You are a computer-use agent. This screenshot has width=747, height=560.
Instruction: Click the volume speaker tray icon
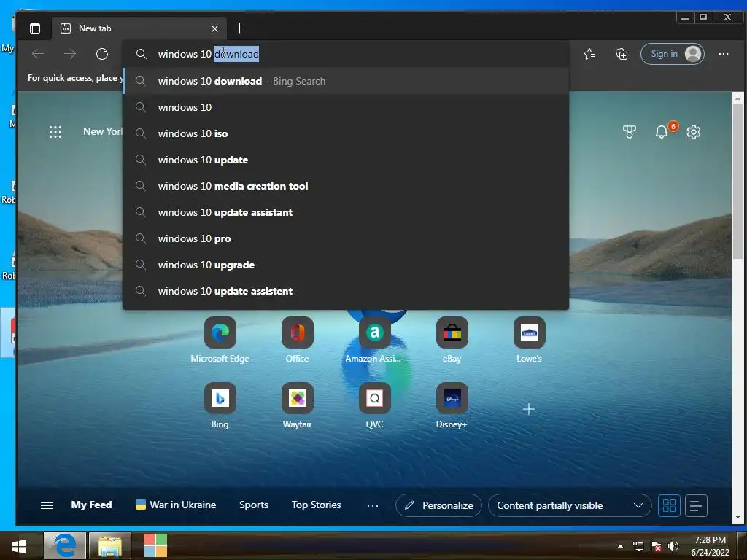click(673, 546)
